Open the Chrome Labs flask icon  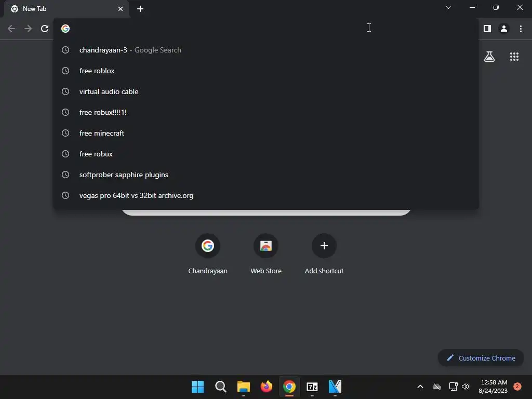click(x=489, y=57)
